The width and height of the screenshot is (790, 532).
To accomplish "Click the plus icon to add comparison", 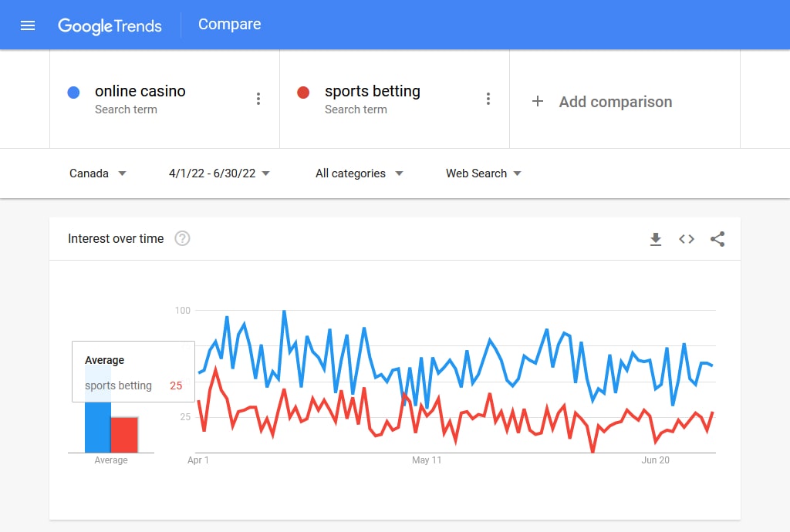I will [538, 101].
